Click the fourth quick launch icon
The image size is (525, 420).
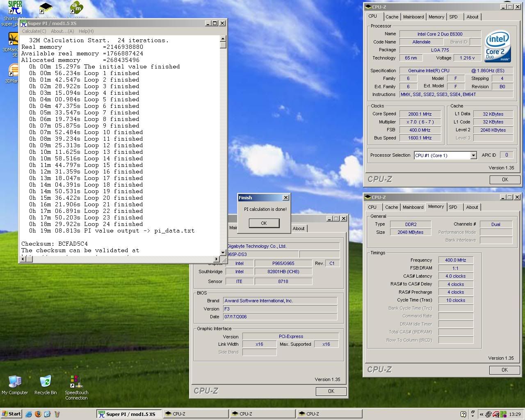tap(57, 414)
